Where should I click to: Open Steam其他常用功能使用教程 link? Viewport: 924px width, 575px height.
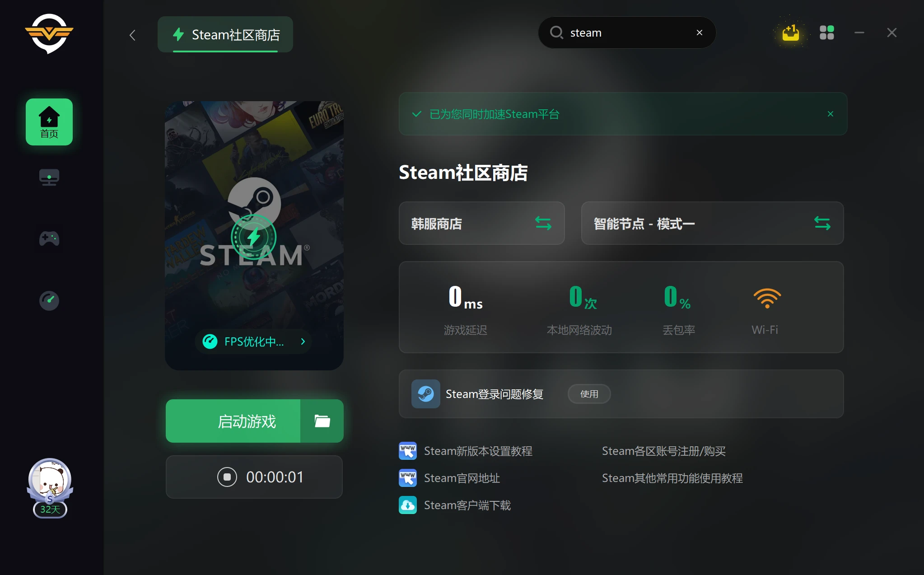point(672,478)
